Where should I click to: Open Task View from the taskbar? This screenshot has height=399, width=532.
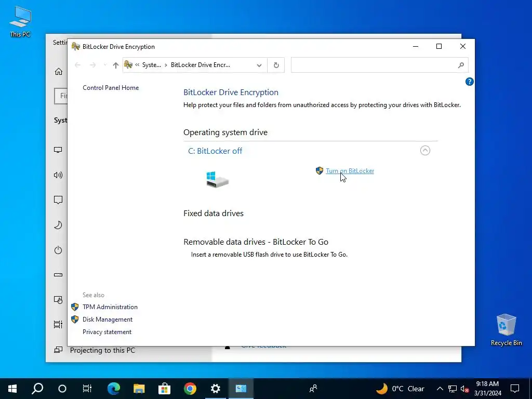(87, 389)
